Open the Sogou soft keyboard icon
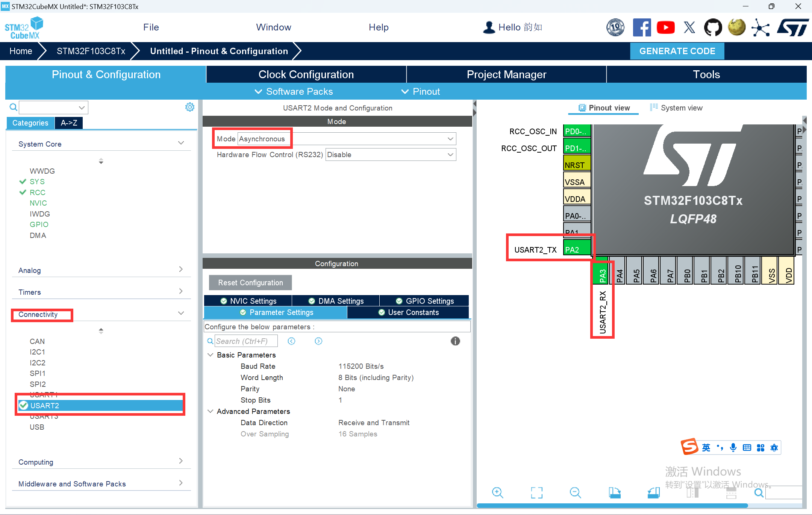The width and height of the screenshot is (812, 515). click(747, 447)
